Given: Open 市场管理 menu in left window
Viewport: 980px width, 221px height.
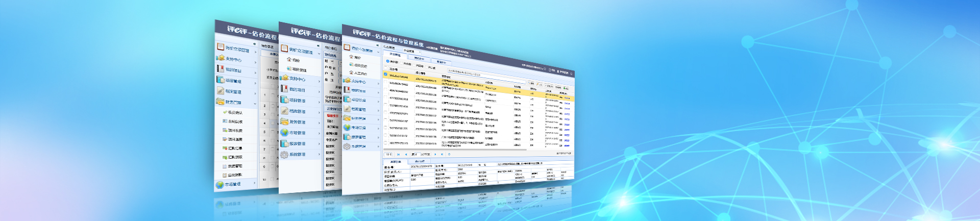Looking at the screenshot, I should point(233,184).
